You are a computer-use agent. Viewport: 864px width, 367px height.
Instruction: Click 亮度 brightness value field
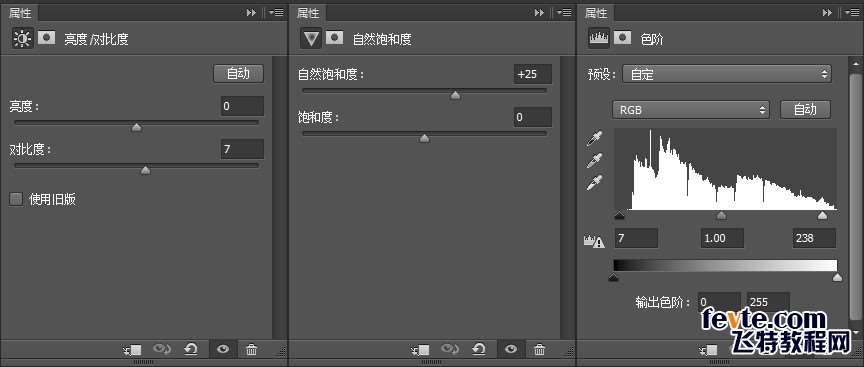pos(242,106)
